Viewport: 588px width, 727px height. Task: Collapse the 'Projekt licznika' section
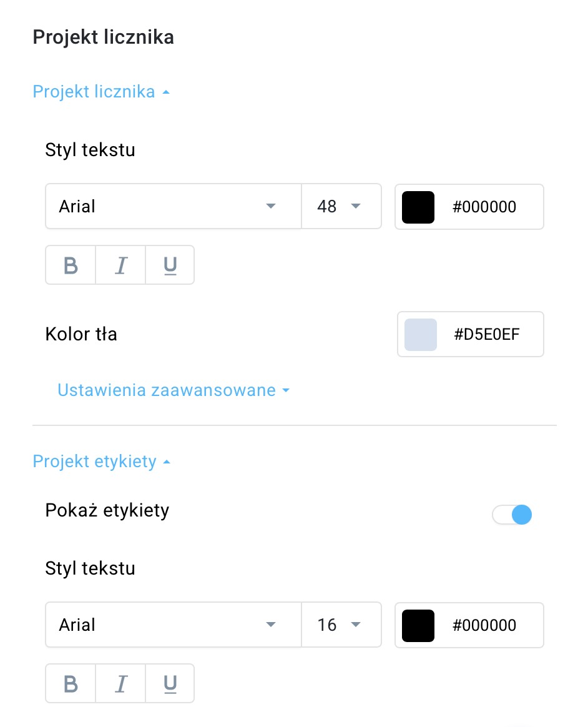(102, 91)
